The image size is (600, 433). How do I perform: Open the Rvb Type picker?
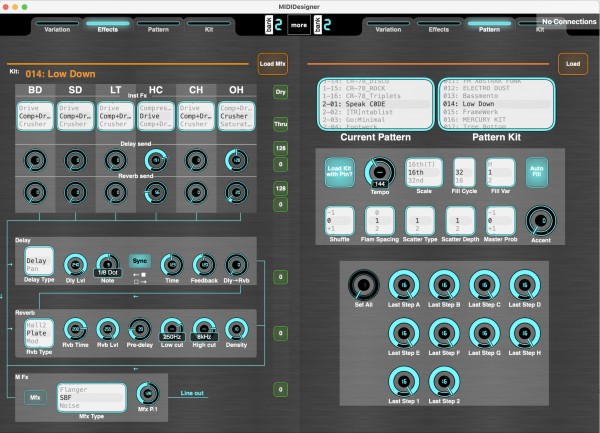39,334
